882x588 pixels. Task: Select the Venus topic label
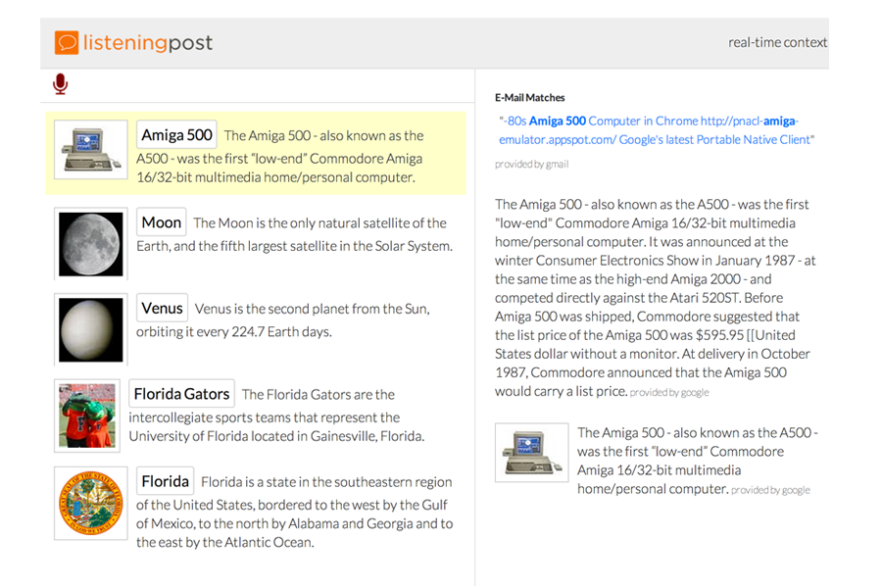click(x=162, y=309)
